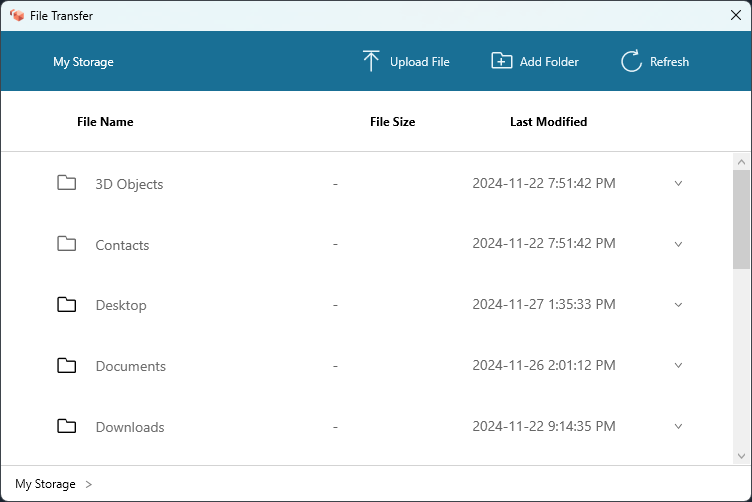Click the Upload File arrow icon
The width and height of the screenshot is (752, 502).
click(x=371, y=61)
